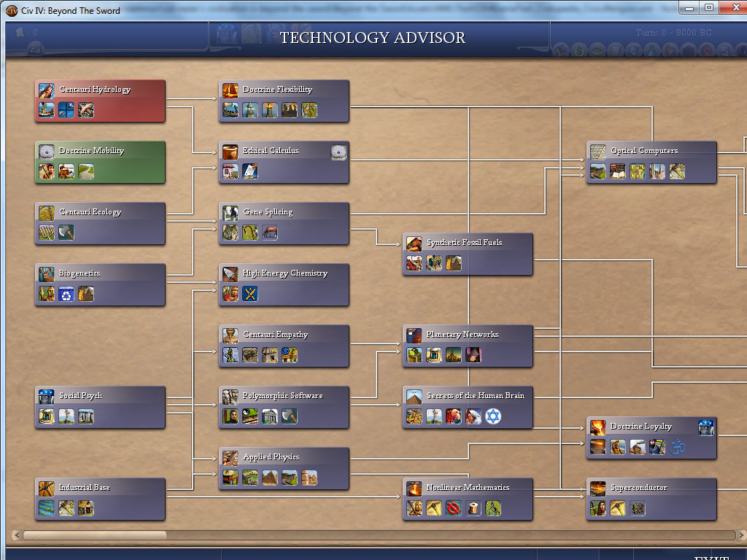Click the last icon in Doctrine Flexibility
747x560 pixels.
point(309,110)
